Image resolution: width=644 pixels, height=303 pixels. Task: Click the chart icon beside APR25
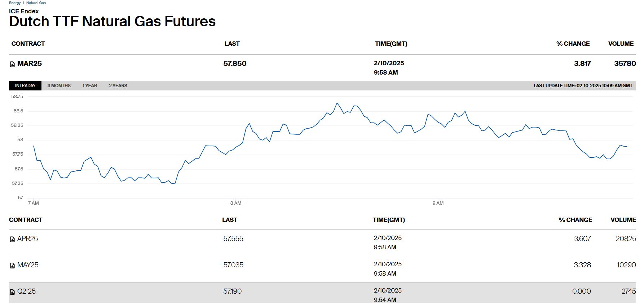point(12,239)
